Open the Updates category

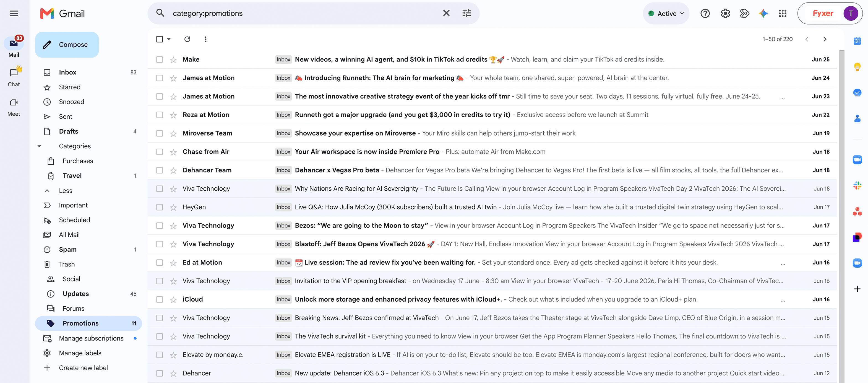point(88,294)
